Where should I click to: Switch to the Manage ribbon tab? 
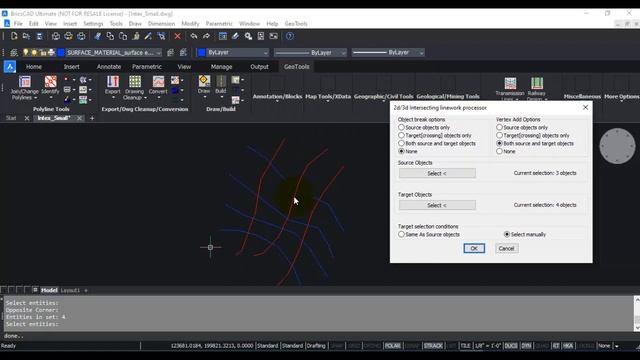221,67
